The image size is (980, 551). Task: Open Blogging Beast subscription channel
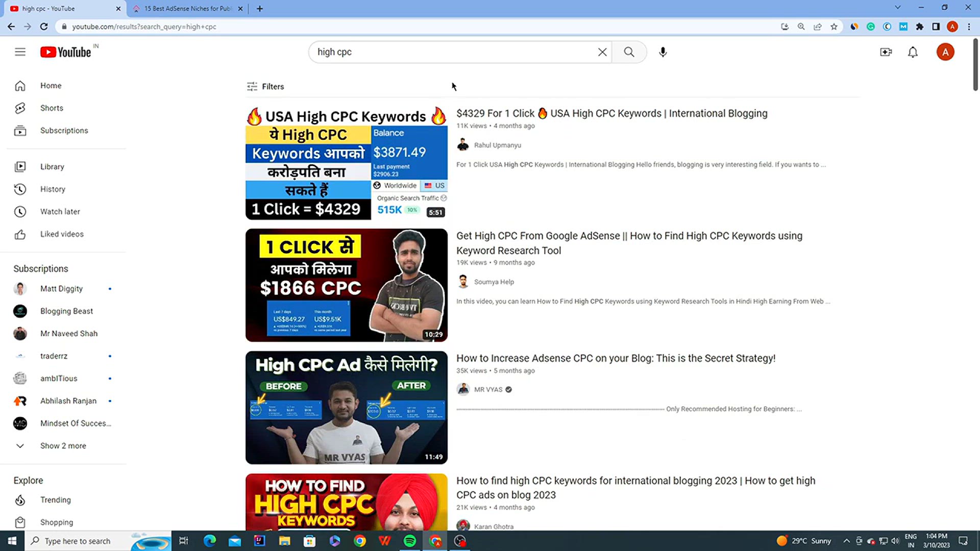point(66,311)
